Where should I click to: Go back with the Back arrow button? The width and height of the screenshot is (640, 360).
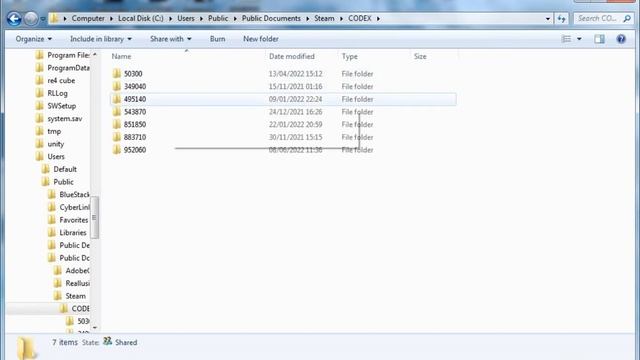click(14, 19)
